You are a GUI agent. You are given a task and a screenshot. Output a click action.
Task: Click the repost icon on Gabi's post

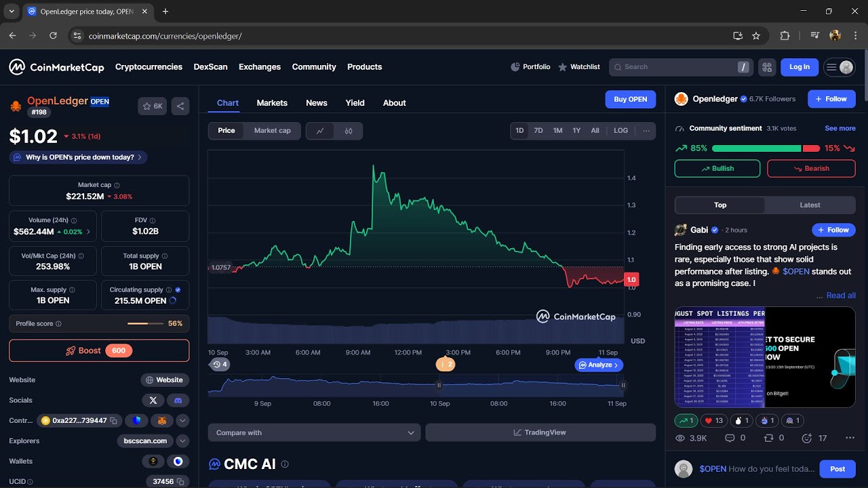pos(769,439)
